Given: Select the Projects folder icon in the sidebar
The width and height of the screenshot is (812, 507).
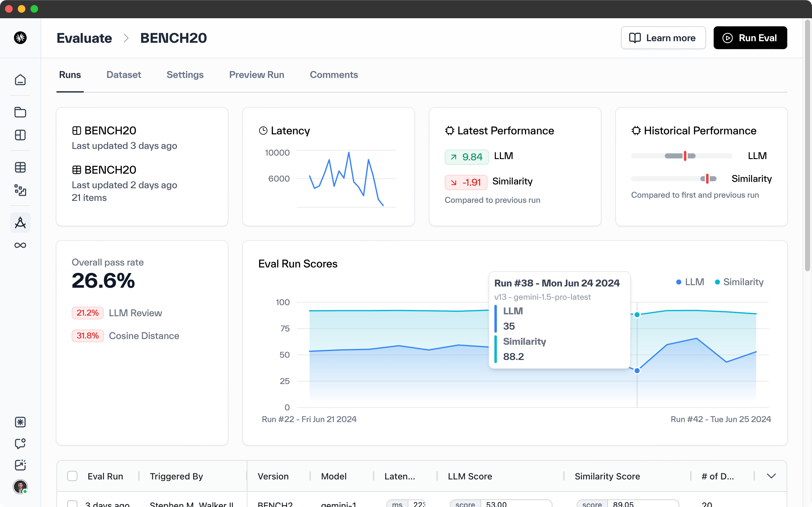Looking at the screenshot, I should coord(20,112).
